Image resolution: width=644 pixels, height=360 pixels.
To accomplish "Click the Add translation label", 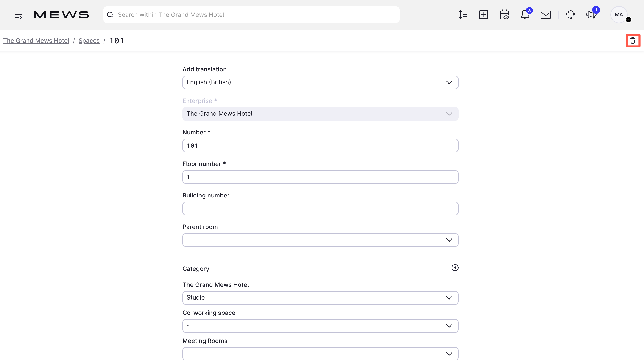I will tap(204, 69).
